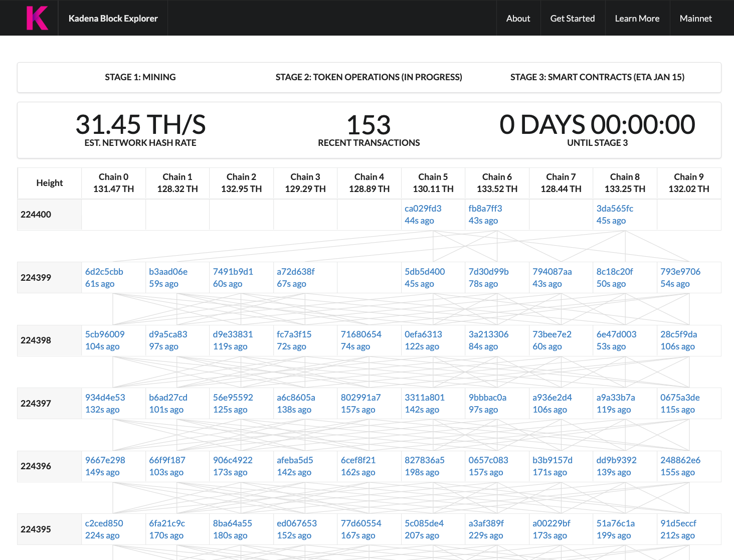734x560 pixels.
Task: Click Chain 0 header 131.47 TH
Action: tap(114, 183)
